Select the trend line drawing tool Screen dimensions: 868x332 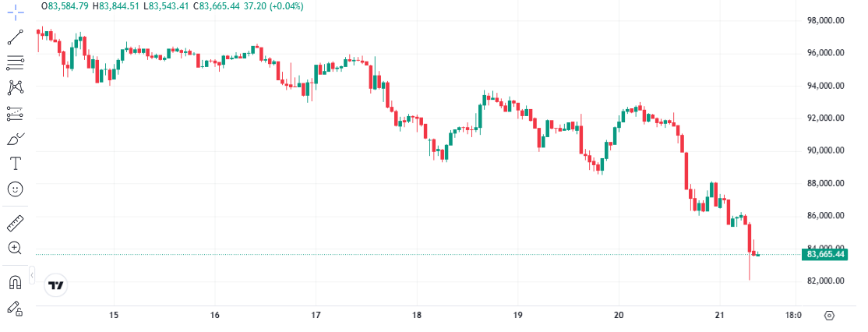tap(16, 37)
